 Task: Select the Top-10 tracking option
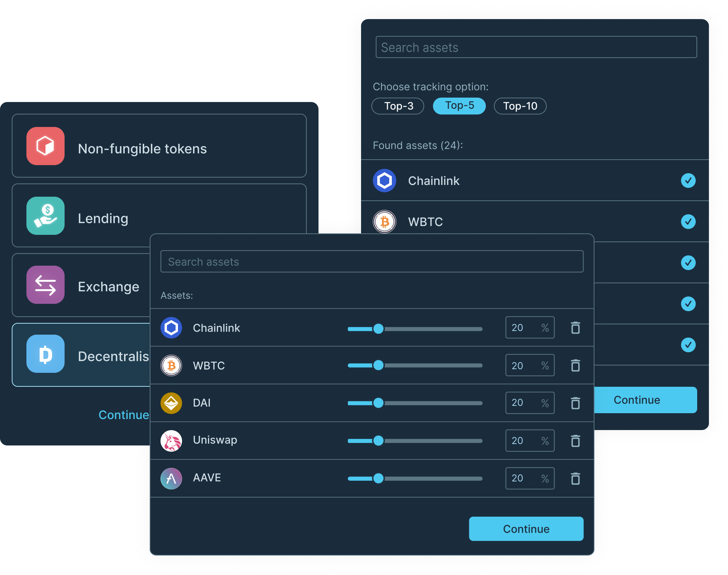tap(520, 106)
